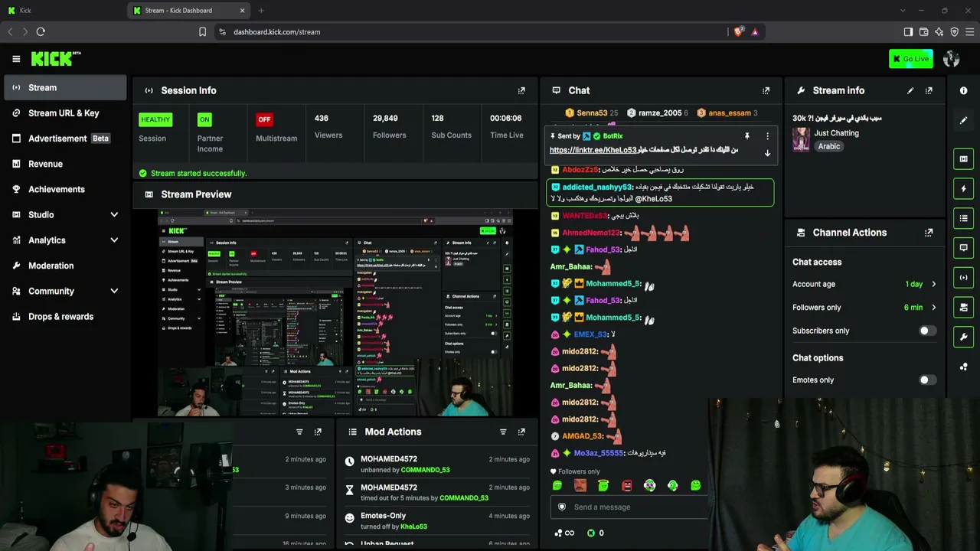Toggle Emotes only chat switch
This screenshot has width=980, height=551.
click(926, 380)
